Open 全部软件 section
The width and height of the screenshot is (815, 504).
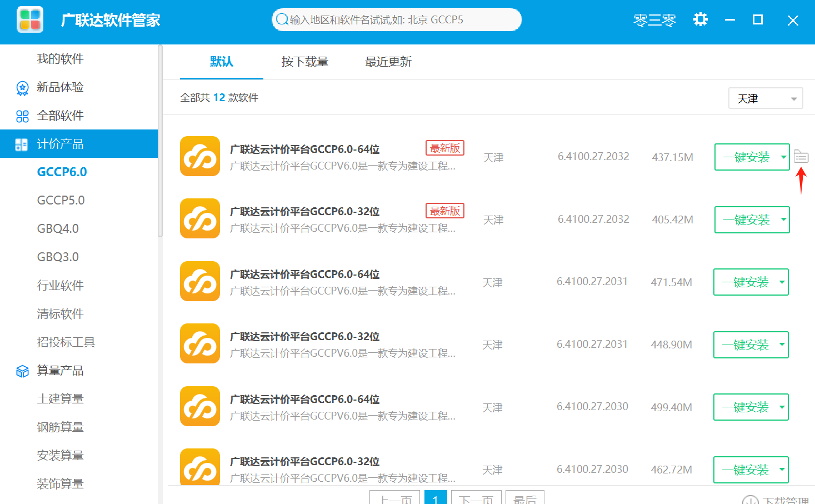coord(60,116)
